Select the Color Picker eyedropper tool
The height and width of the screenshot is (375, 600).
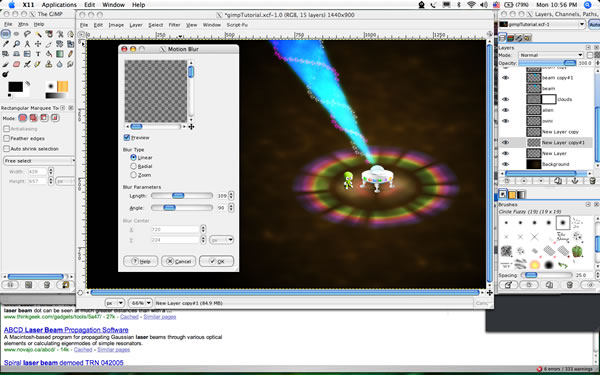tap(5, 44)
